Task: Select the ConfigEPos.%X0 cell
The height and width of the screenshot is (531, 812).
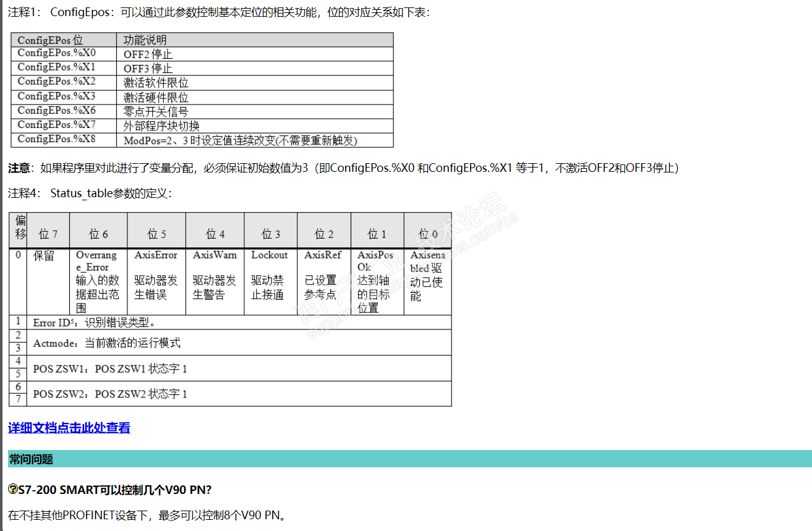Action: click(x=64, y=54)
